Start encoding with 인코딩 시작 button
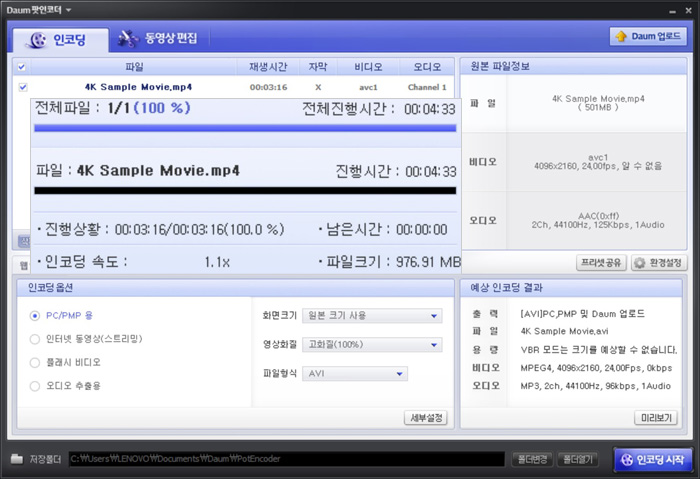The width and height of the screenshot is (700, 479). 652,460
